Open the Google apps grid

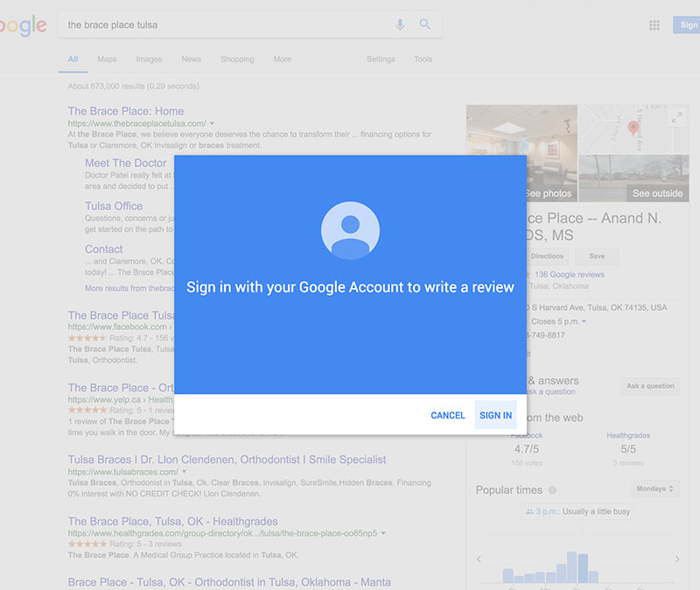point(654,25)
